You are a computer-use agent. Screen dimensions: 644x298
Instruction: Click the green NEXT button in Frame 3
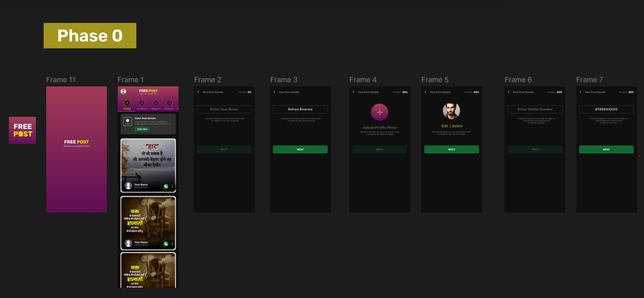pos(300,149)
